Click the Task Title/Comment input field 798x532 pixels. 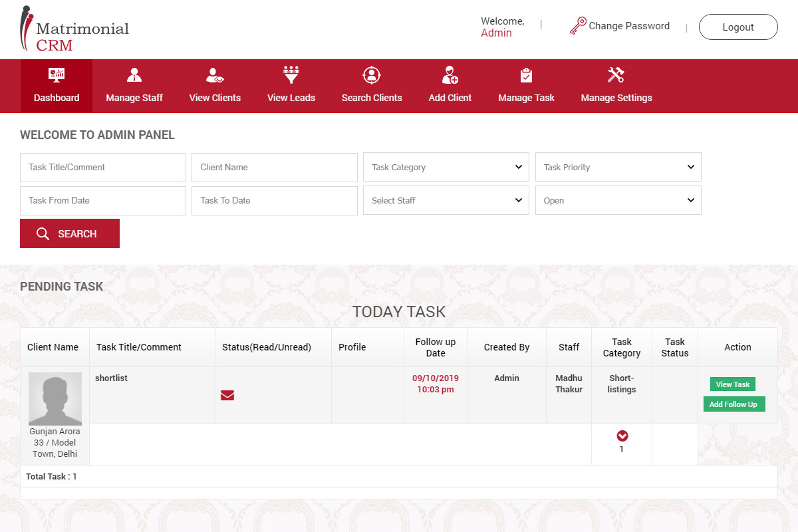tap(102, 167)
